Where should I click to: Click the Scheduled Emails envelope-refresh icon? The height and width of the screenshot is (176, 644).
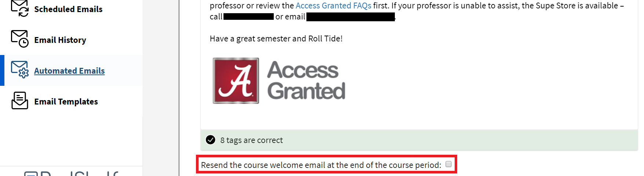19,8
